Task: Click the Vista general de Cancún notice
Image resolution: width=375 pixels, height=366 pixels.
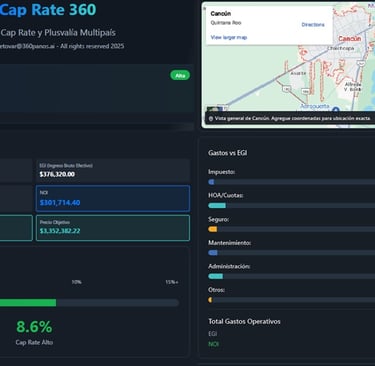Action: coord(292,118)
